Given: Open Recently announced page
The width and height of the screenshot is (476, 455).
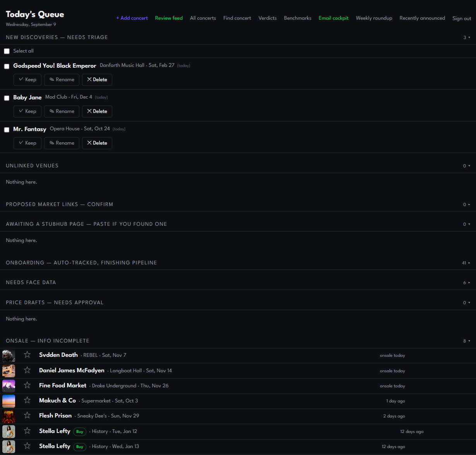Looking at the screenshot, I should pos(422,18).
